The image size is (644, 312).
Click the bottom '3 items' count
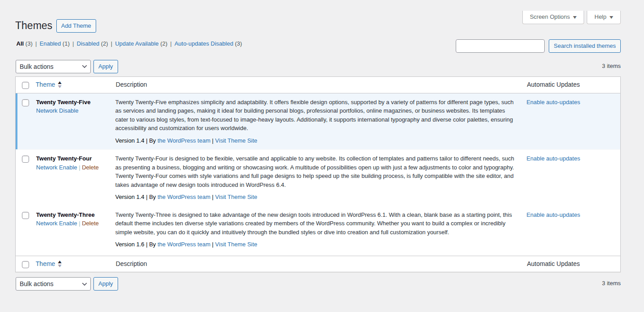click(x=611, y=283)
